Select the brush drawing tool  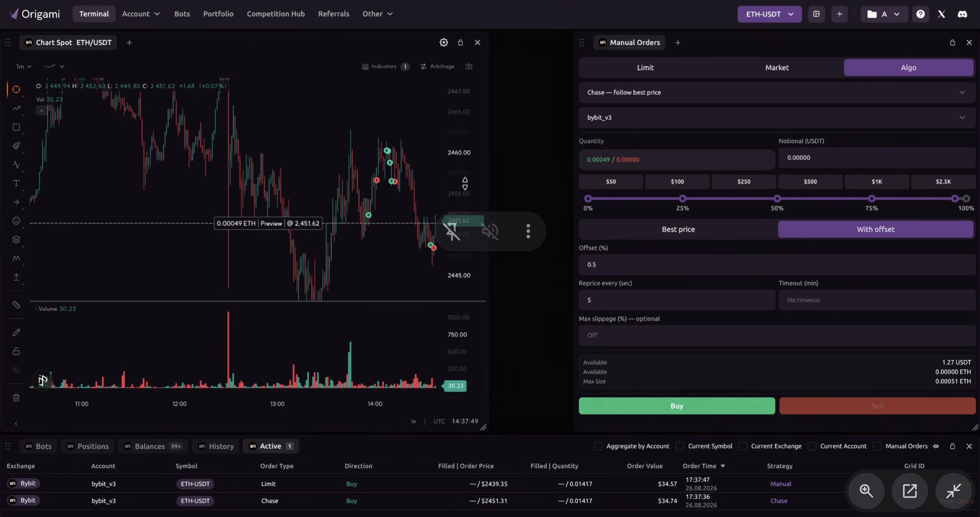(16, 146)
